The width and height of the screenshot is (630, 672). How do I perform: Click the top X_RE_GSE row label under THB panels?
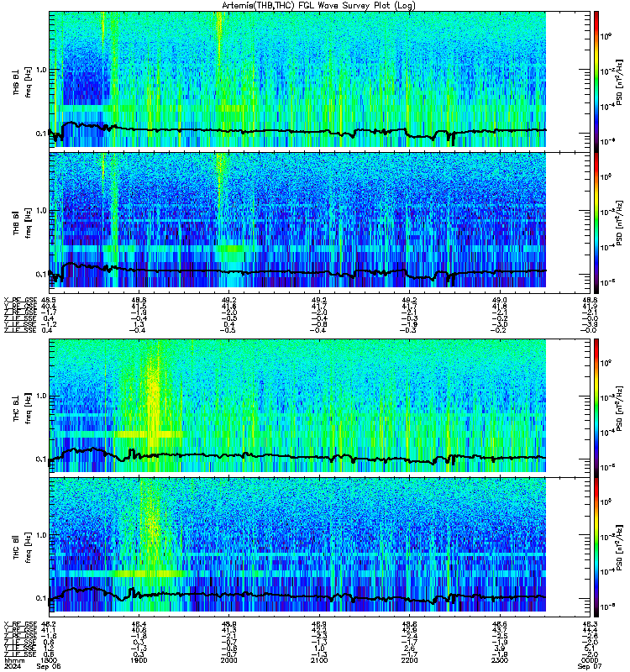[x=20, y=300]
